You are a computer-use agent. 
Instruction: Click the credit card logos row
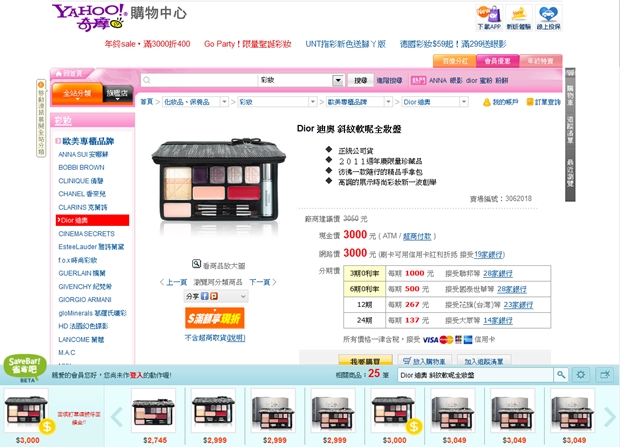tap(448, 339)
